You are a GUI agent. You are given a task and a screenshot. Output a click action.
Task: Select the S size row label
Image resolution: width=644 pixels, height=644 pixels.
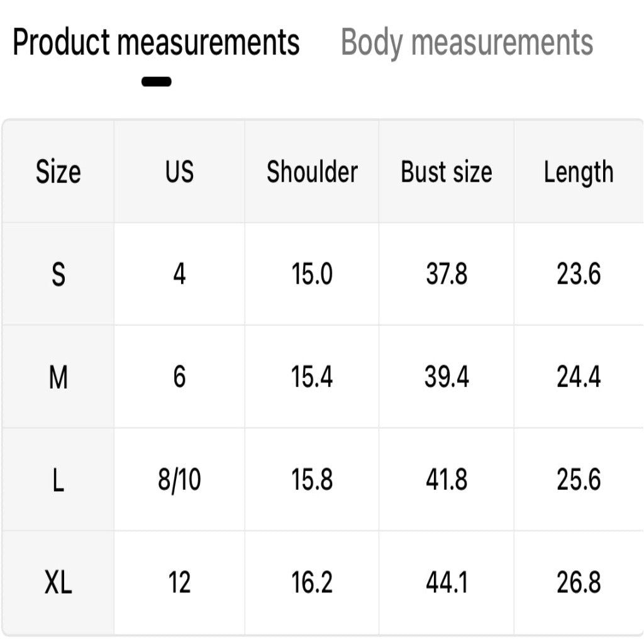58,274
